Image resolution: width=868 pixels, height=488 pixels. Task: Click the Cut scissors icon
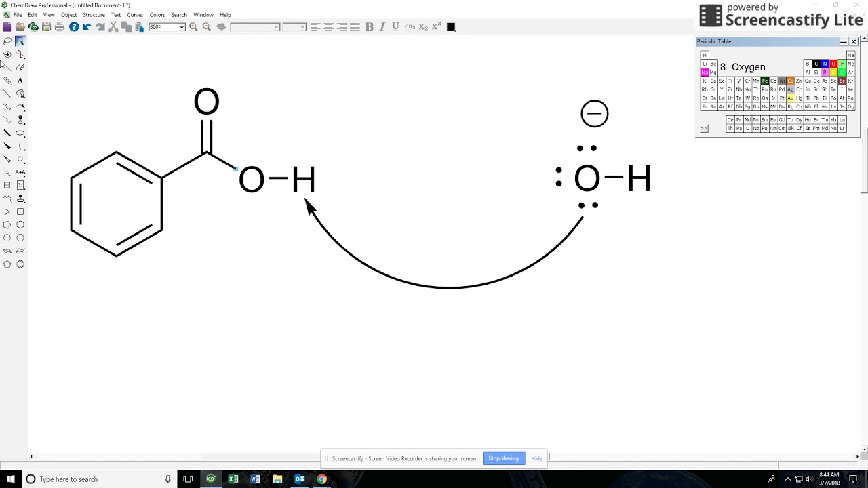click(113, 26)
